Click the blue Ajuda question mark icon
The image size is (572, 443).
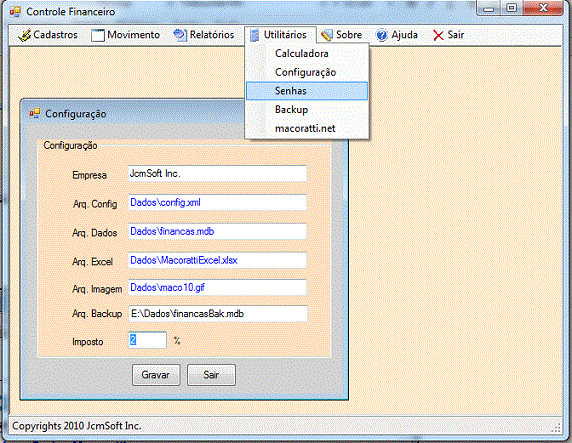(382, 35)
